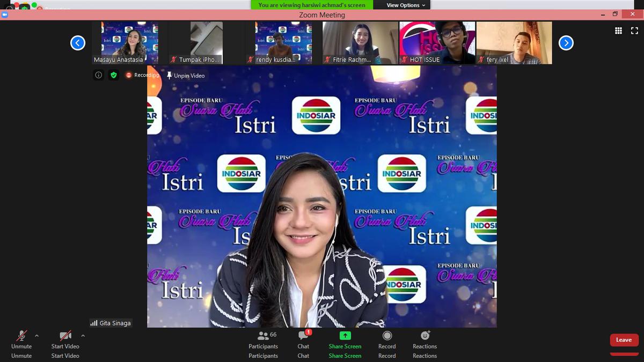Open the meeting information icon
The width and height of the screenshot is (644, 362).
[x=98, y=75]
